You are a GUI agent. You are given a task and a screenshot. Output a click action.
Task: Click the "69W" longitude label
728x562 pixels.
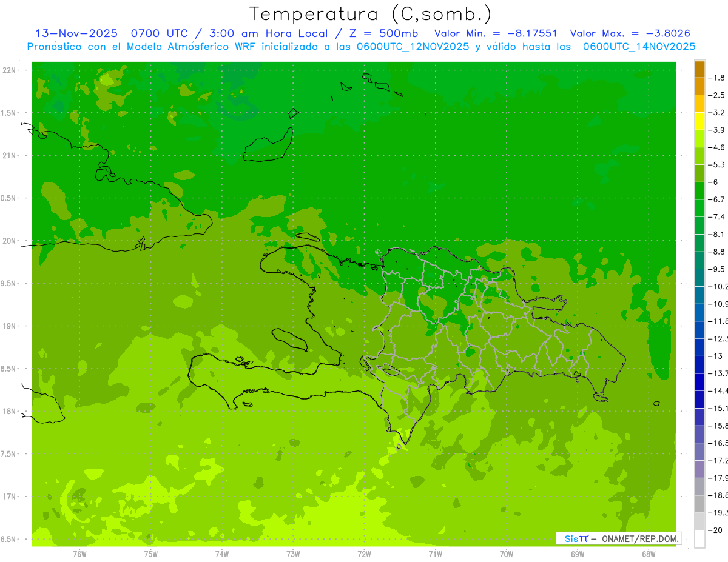pos(578,554)
